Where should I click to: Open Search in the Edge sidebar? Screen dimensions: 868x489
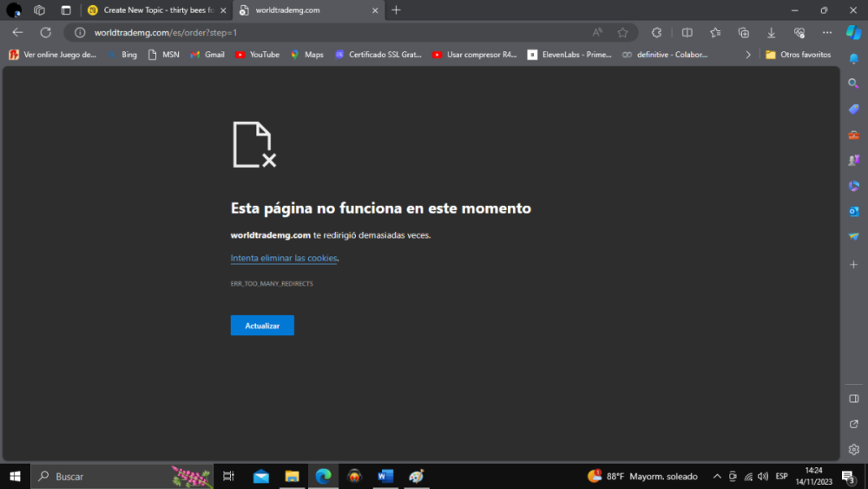(x=853, y=83)
